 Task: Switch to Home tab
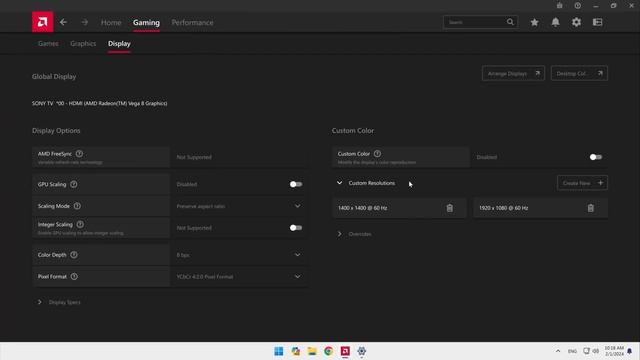click(x=111, y=22)
